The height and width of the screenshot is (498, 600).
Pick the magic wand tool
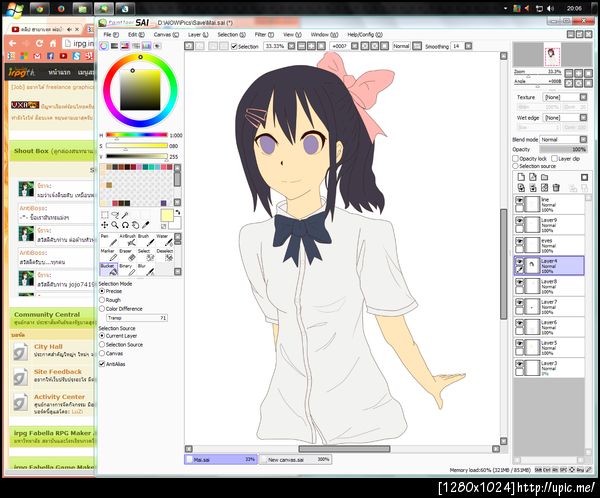tap(124, 215)
